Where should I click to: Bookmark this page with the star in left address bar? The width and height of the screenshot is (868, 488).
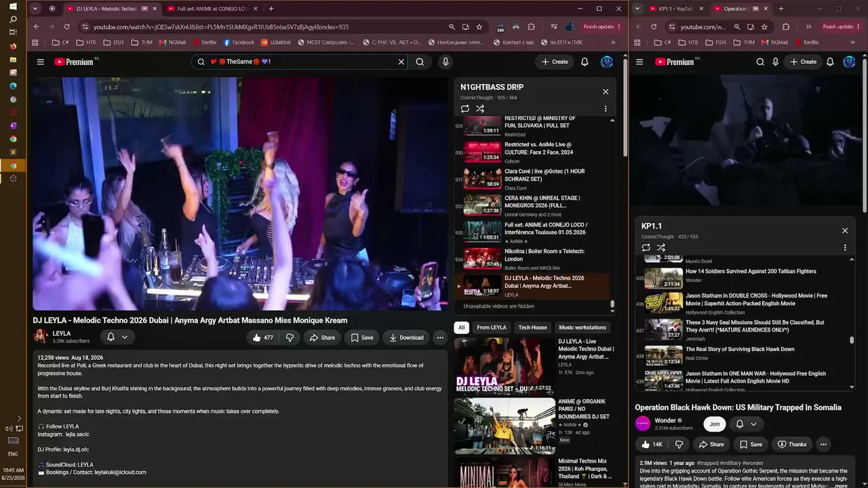tap(479, 26)
